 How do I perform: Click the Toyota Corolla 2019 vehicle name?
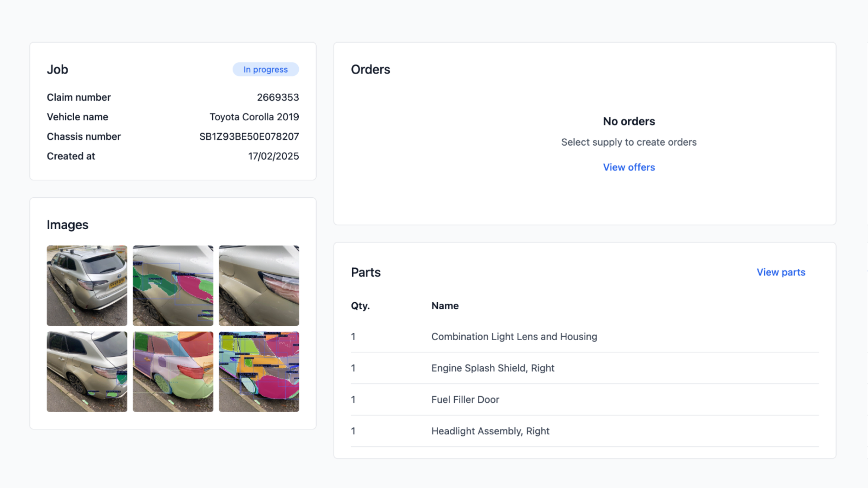254,117
